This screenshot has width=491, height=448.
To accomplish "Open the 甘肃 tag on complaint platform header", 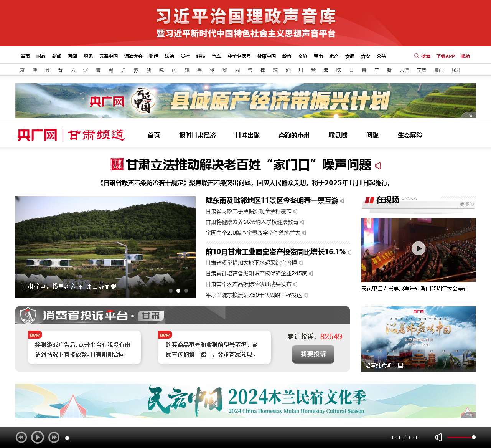I will point(151,316).
